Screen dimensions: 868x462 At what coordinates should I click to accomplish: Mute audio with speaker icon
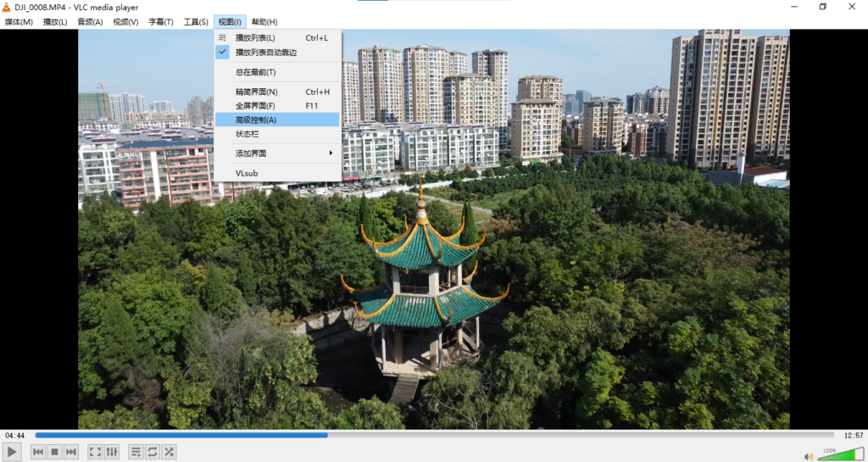(x=808, y=456)
